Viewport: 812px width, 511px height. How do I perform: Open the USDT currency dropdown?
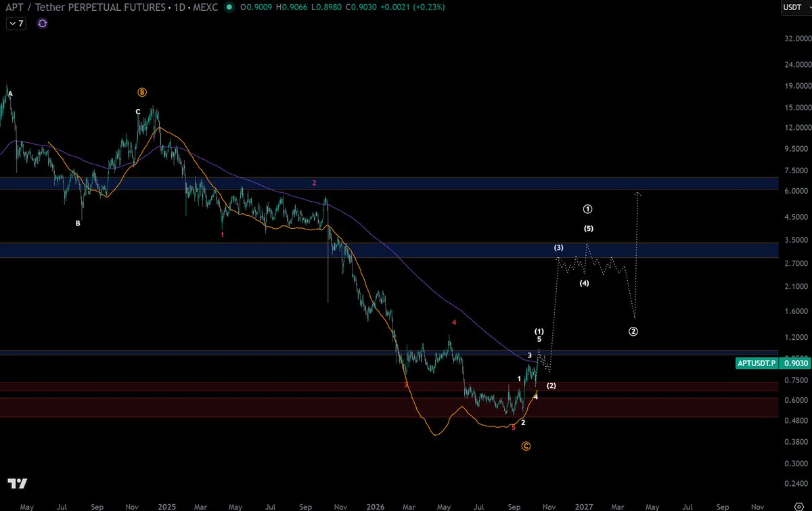[794, 8]
